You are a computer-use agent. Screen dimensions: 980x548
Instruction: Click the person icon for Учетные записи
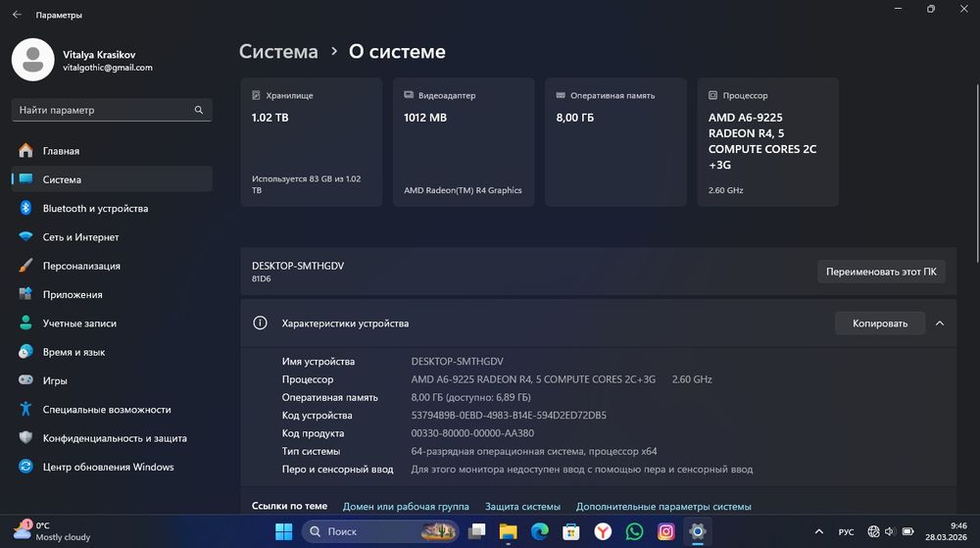[25, 324]
